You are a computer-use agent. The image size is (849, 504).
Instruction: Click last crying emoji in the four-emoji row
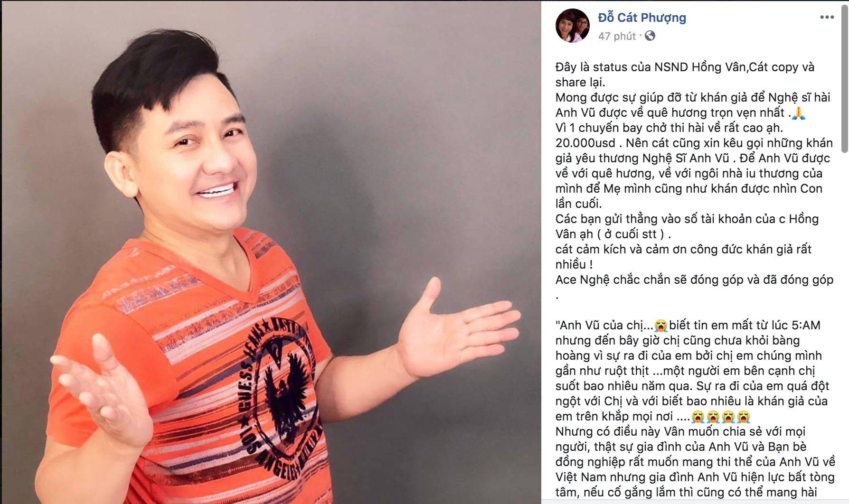744,417
